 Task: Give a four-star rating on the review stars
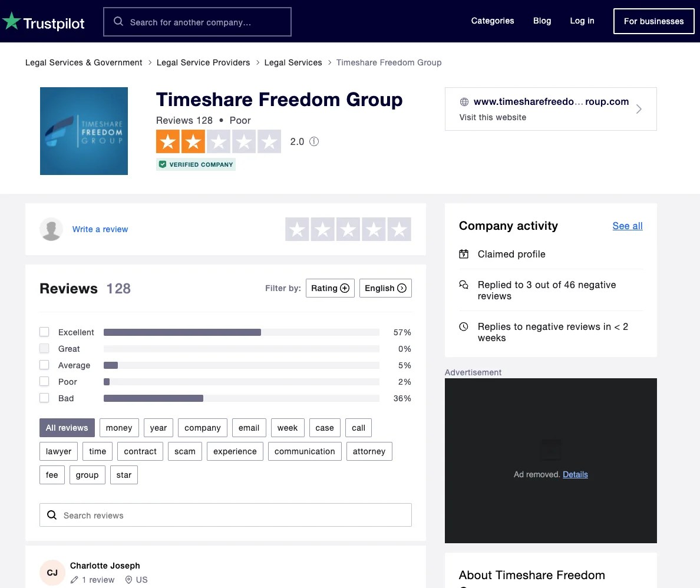[374, 229]
